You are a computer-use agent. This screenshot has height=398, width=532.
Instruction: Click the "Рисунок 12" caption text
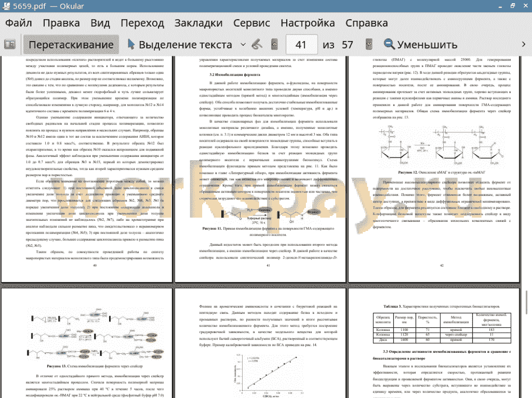click(x=442, y=172)
